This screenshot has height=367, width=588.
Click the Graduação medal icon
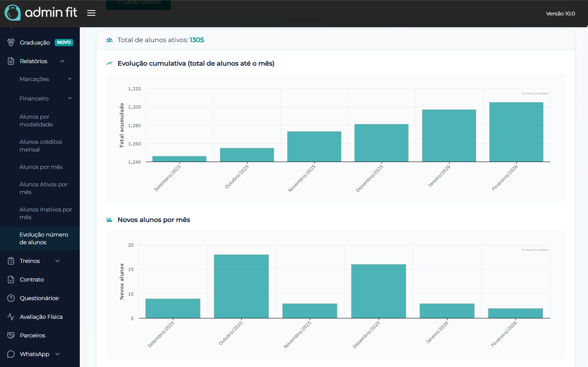coord(11,43)
